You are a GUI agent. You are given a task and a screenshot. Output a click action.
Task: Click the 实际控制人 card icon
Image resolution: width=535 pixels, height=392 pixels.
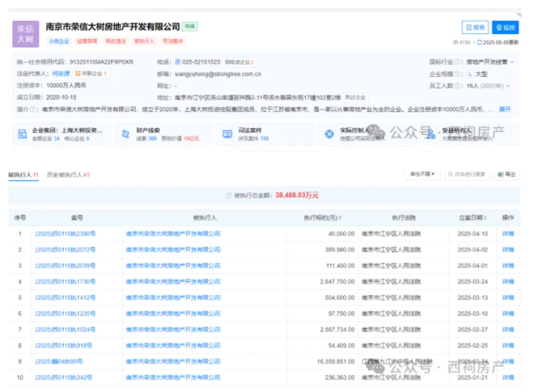329,134
